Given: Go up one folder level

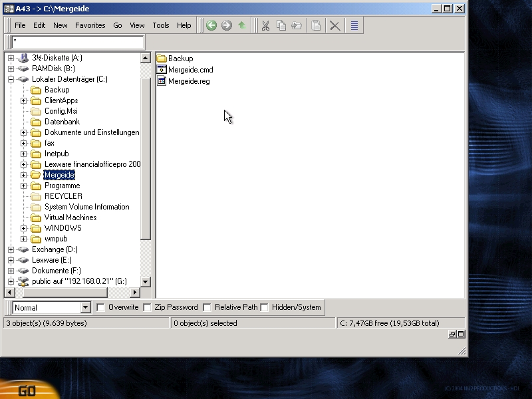Looking at the screenshot, I should click(x=241, y=25).
